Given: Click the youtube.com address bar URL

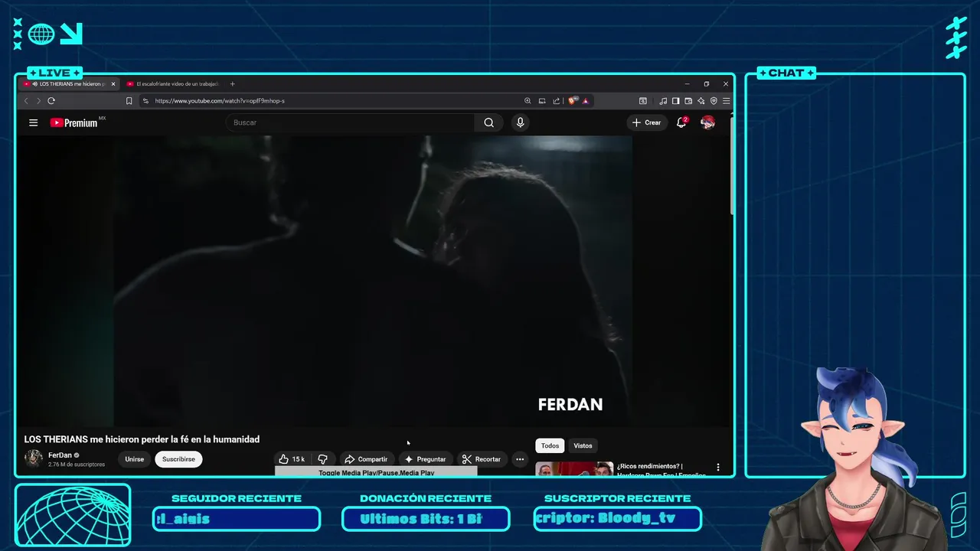Looking at the screenshot, I should [220, 101].
